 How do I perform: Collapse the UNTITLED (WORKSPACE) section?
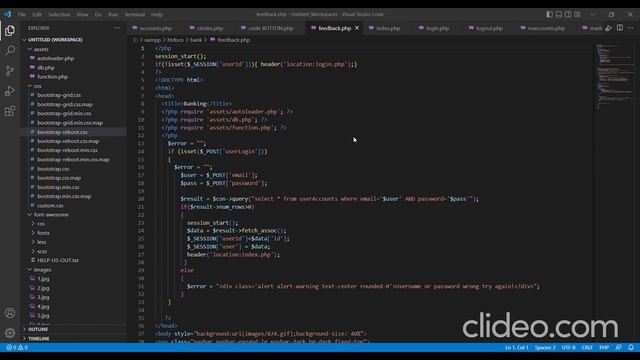pos(73,40)
